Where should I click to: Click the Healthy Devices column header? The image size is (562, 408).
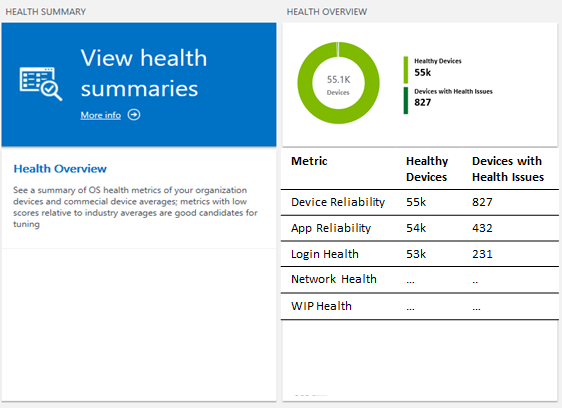pos(427,169)
